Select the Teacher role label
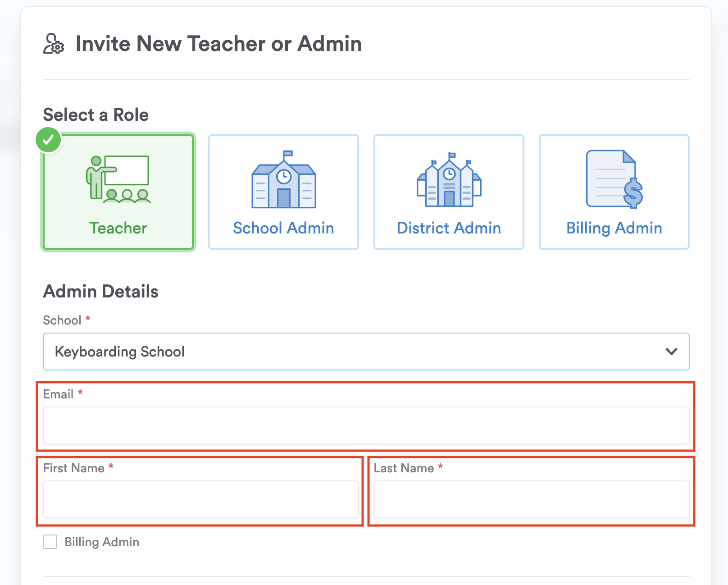 (118, 228)
